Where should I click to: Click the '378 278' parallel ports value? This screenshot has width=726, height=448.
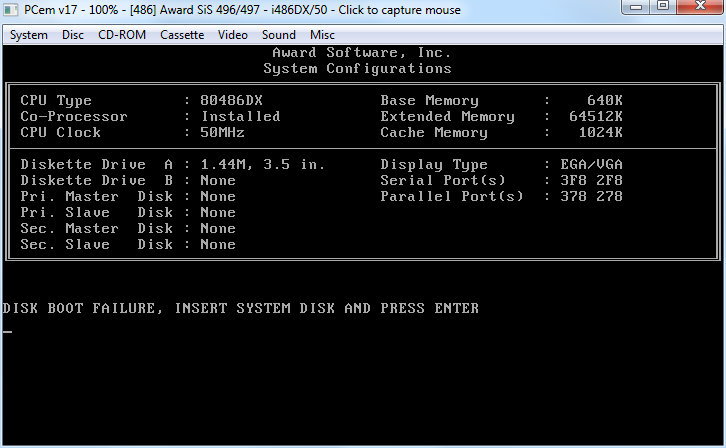tap(591, 196)
